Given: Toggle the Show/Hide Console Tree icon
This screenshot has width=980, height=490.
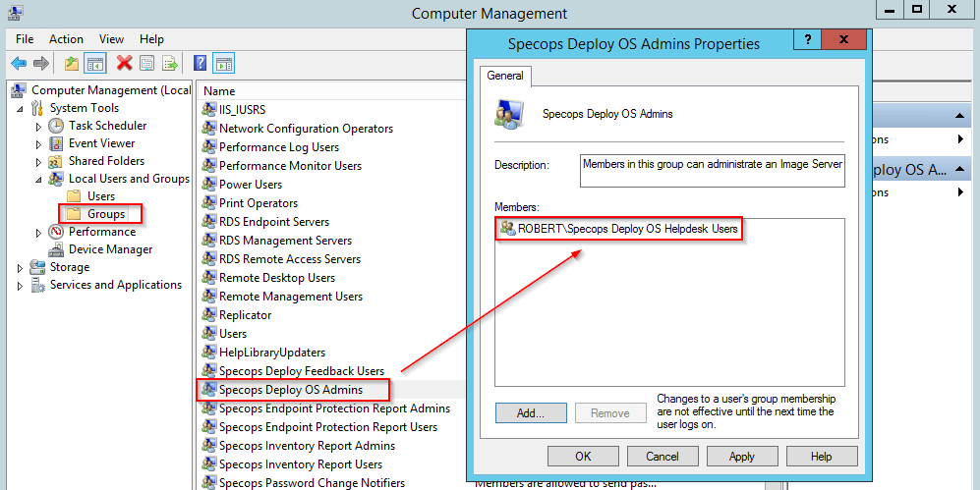Looking at the screenshot, I should [95, 63].
